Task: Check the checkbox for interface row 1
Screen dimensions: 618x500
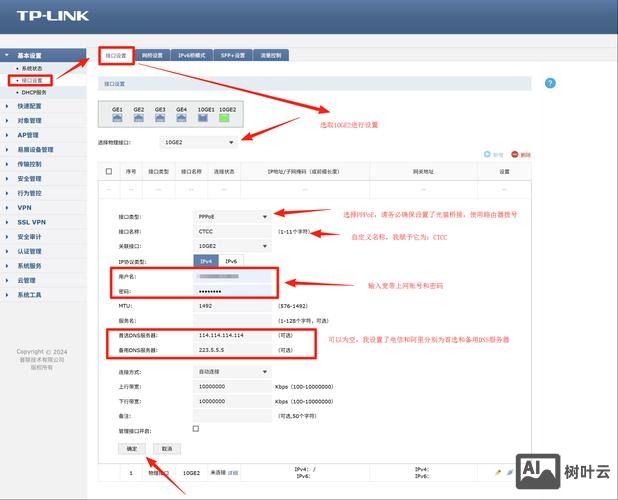Action: coord(108,471)
